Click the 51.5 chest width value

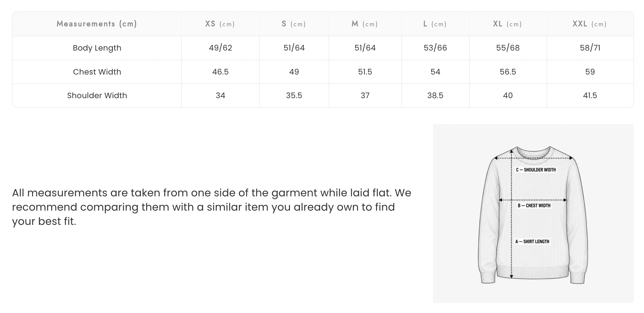(x=365, y=72)
